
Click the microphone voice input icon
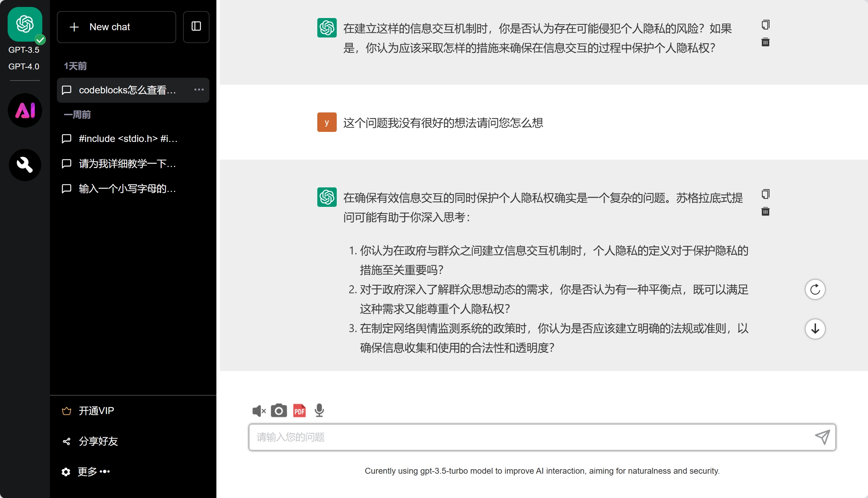tap(319, 411)
